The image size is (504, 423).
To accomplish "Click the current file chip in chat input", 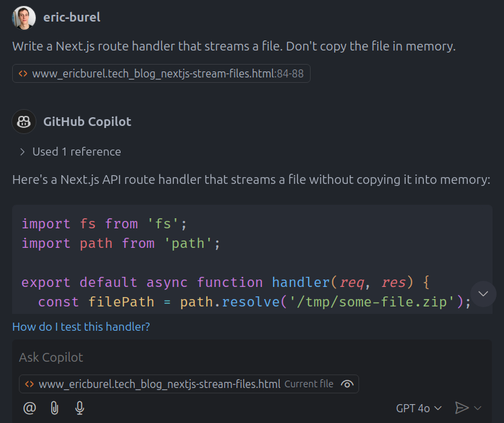I will [x=189, y=384].
